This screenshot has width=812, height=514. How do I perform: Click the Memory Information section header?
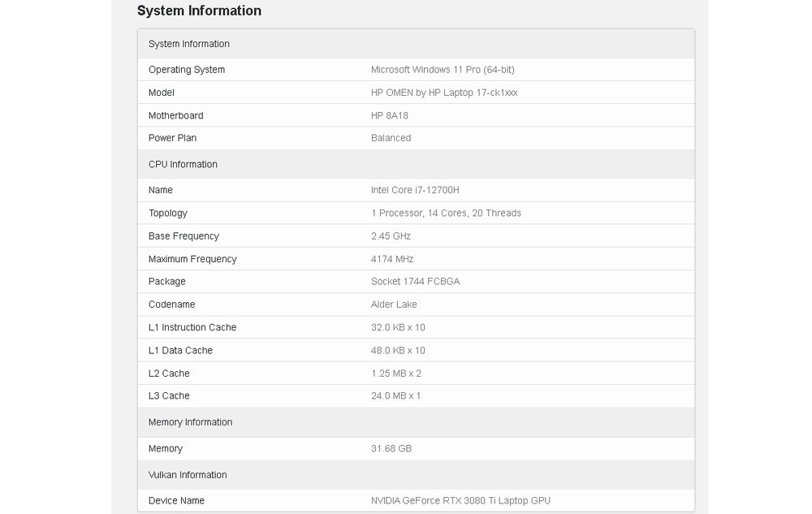pyautogui.click(x=190, y=422)
